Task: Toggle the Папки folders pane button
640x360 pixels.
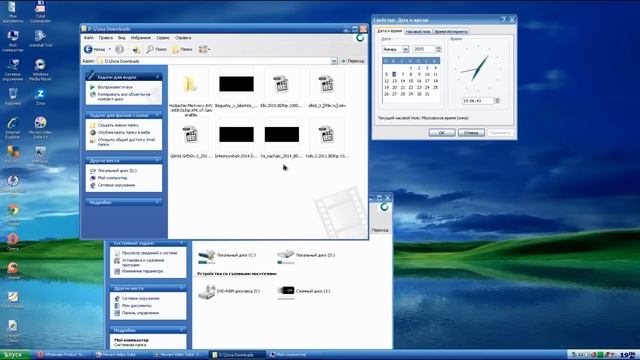Action: click(x=182, y=49)
